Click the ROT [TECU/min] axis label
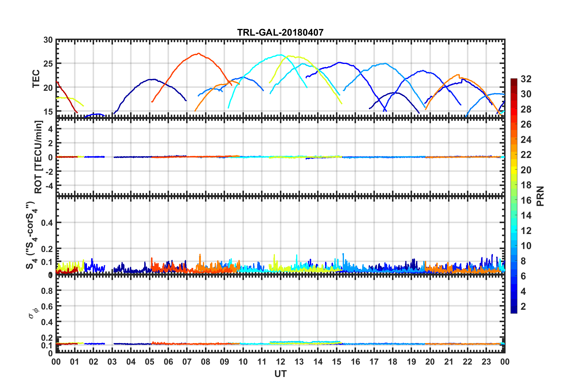Viewport: 561px width, 392px height. [x=38, y=157]
